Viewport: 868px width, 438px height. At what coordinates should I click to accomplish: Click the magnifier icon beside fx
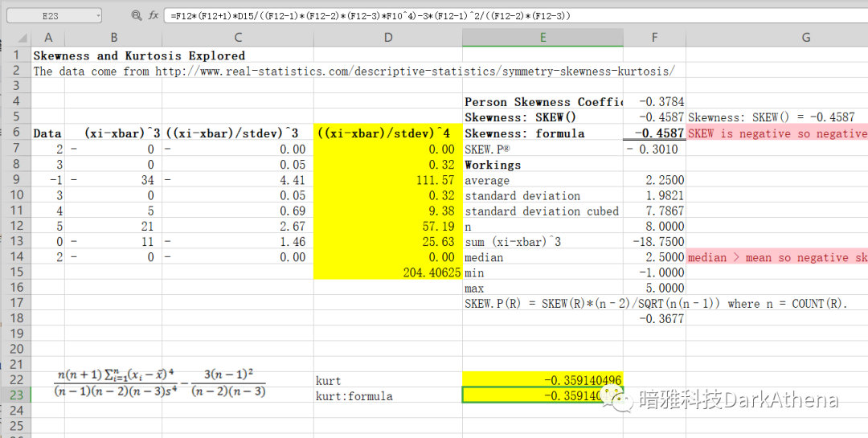[x=136, y=15]
